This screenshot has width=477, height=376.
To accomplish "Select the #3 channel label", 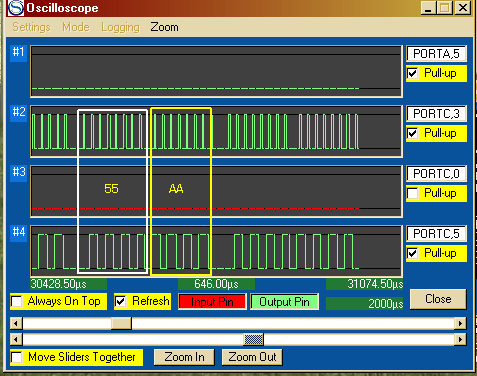I will click(x=19, y=172).
